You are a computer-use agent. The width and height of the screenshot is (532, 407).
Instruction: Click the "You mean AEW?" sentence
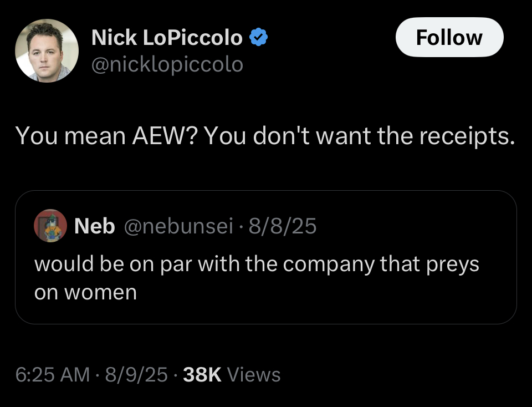click(x=106, y=136)
